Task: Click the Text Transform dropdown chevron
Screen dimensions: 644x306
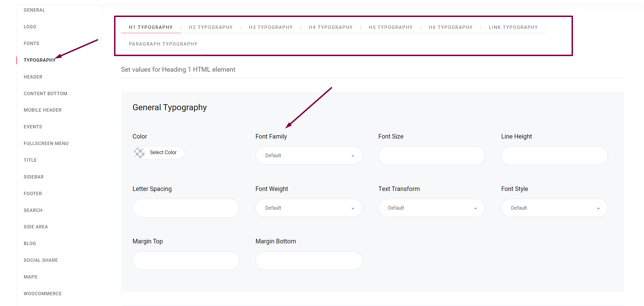Action: 476,209
